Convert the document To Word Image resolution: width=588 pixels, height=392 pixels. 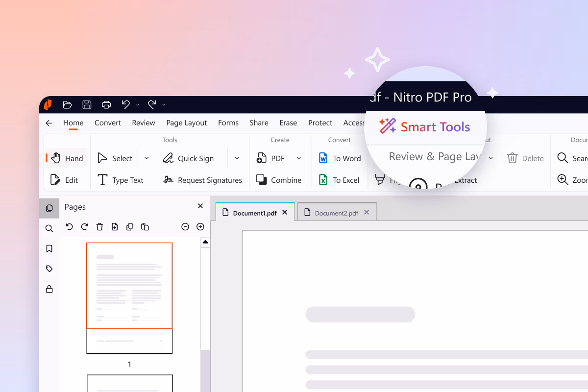340,158
